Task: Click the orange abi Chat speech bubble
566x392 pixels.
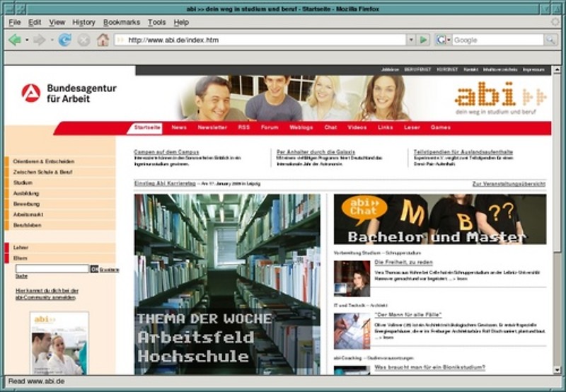Action: (364, 209)
